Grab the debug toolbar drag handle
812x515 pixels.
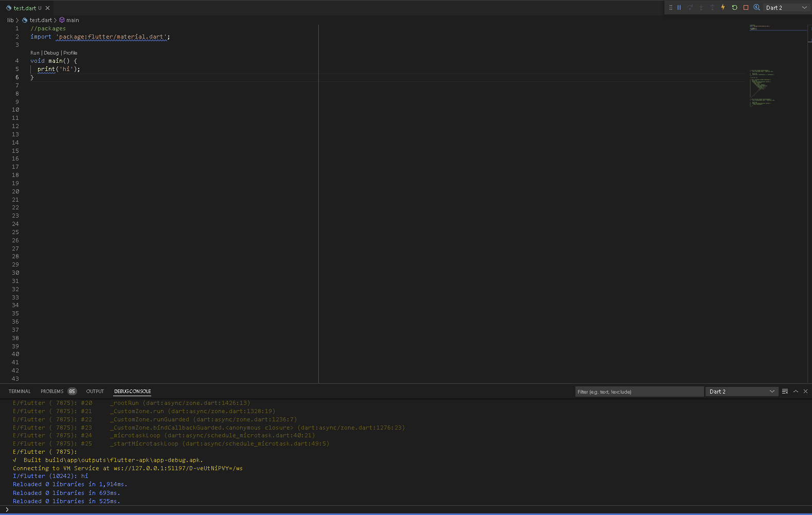pyautogui.click(x=671, y=8)
